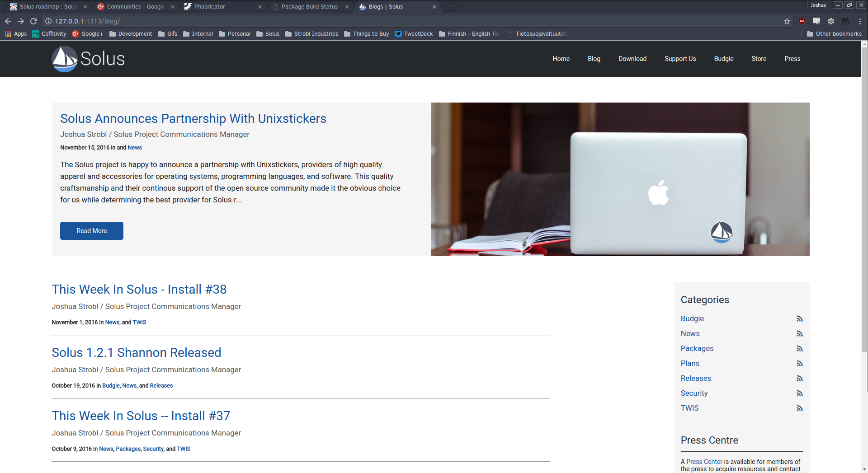
Task: Open the Press navigation item
Action: [793, 59]
